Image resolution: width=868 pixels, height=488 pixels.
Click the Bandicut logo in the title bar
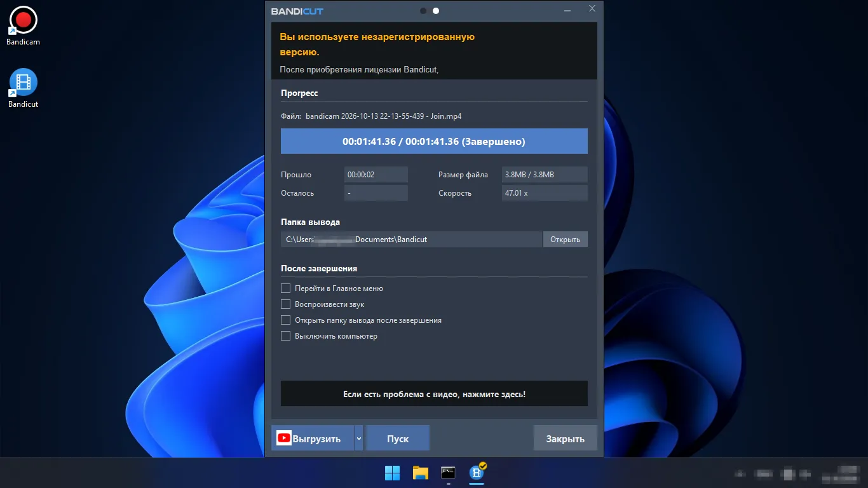(x=297, y=11)
